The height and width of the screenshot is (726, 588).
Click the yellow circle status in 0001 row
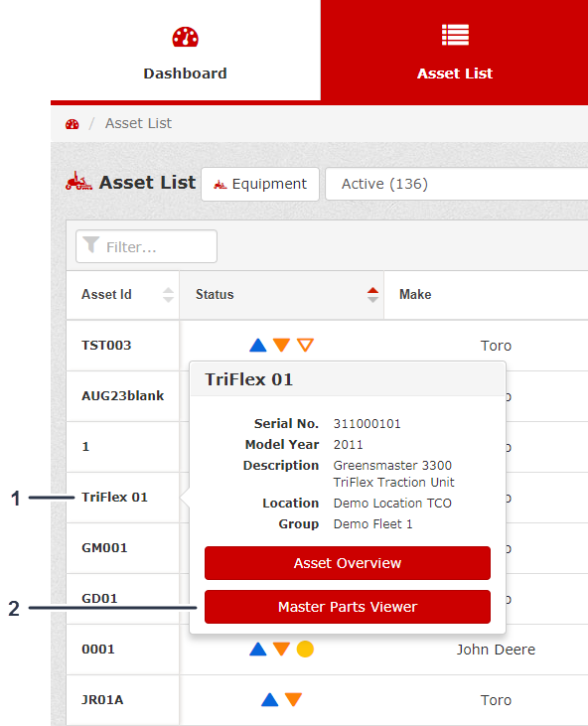(x=305, y=650)
